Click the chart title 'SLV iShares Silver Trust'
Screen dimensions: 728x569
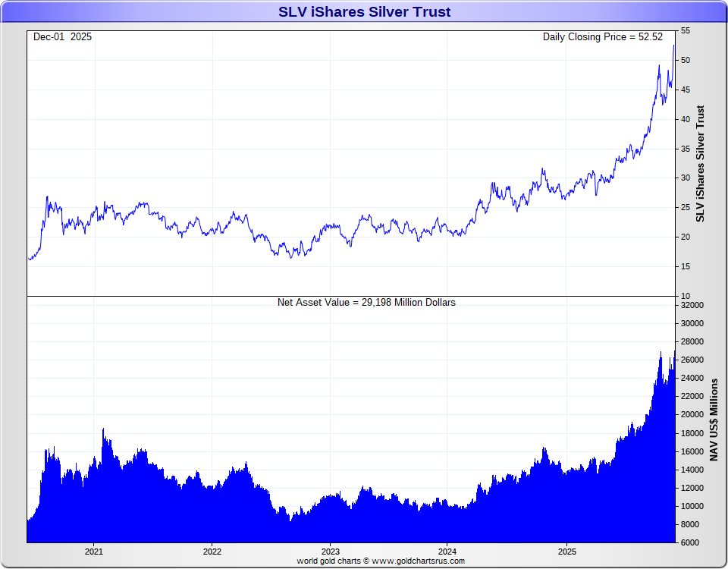(364, 11)
